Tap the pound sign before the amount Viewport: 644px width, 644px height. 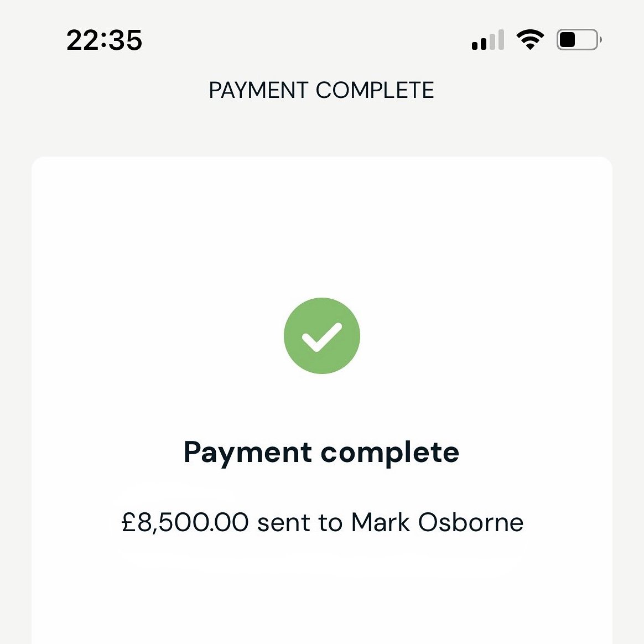pyautogui.click(x=128, y=523)
